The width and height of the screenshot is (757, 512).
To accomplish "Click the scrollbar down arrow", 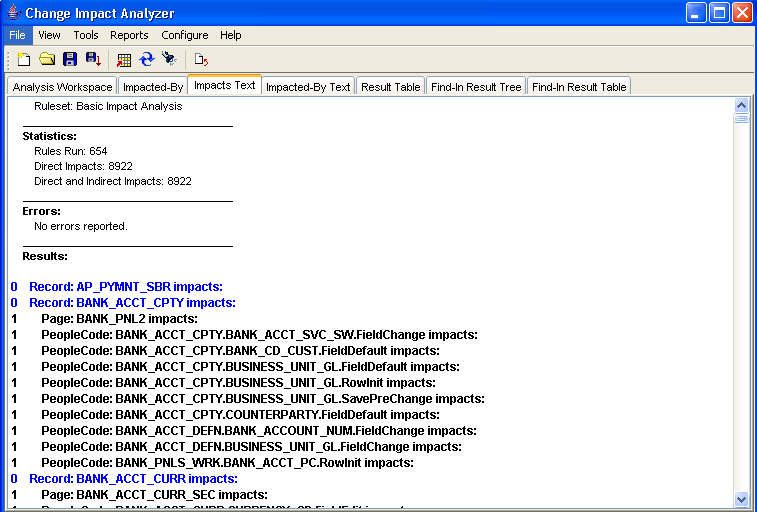I will (x=741, y=498).
